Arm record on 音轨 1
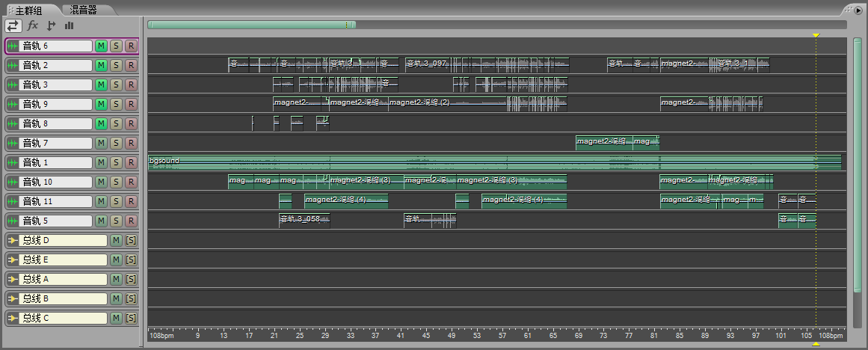 131,163
